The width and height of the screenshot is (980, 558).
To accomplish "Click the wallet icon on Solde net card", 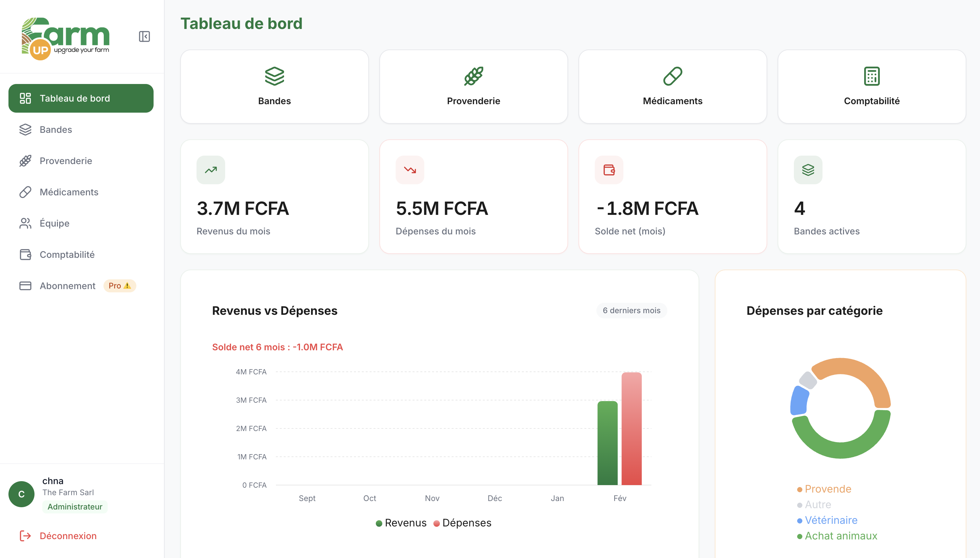I will (609, 170).
